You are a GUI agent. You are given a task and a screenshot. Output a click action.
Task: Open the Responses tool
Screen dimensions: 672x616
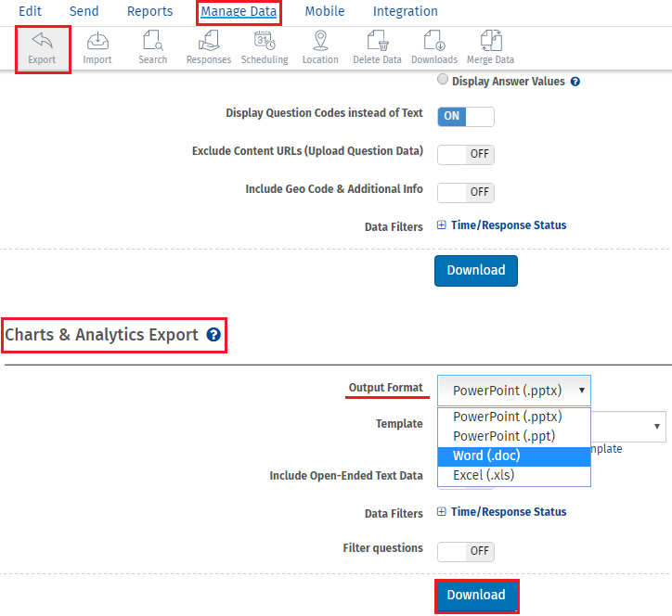(x=208, y=49)
